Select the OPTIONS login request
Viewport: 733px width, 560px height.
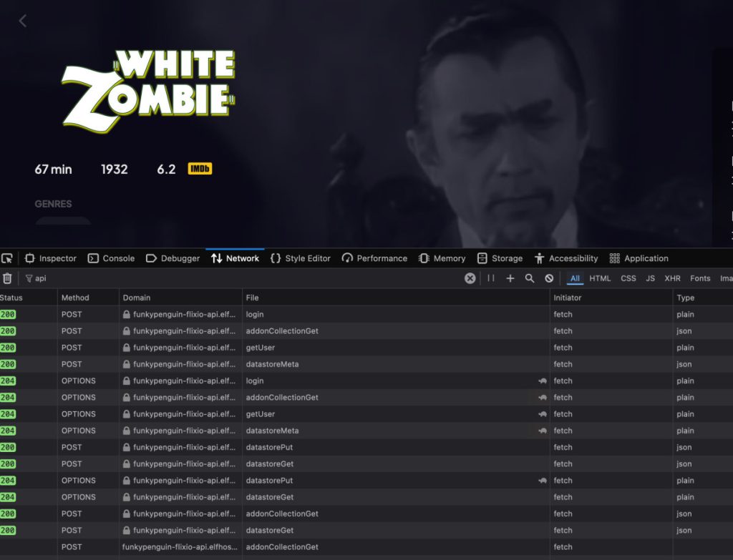tap(366, 380)
